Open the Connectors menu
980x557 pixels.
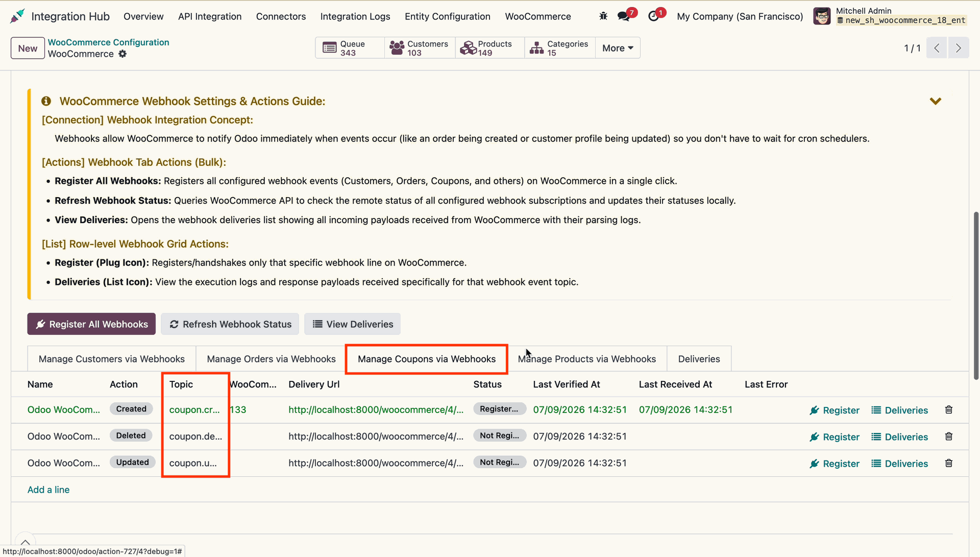[x=281, y=16]
